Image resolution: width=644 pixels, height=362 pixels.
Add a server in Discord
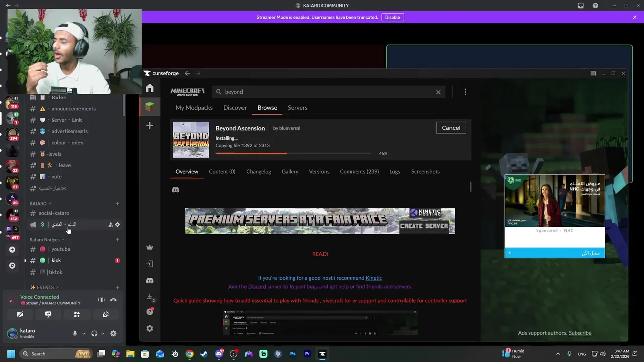coord(12,249)
